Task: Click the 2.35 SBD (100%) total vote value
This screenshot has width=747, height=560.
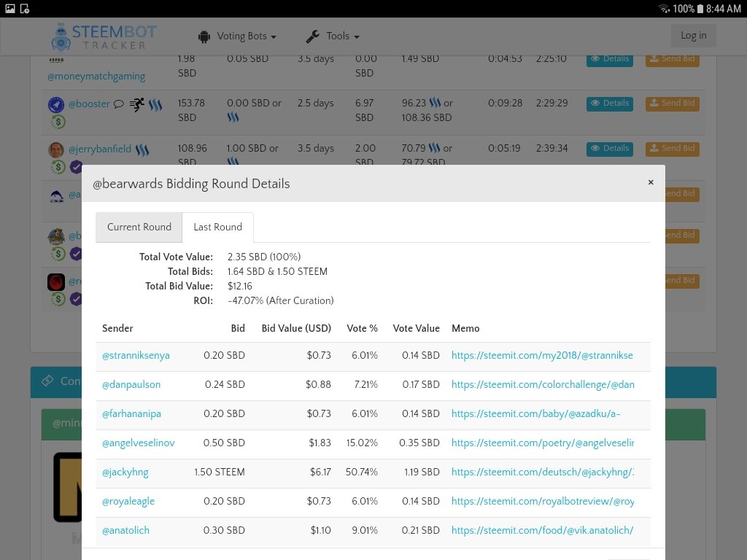Action: pos(264,257)
